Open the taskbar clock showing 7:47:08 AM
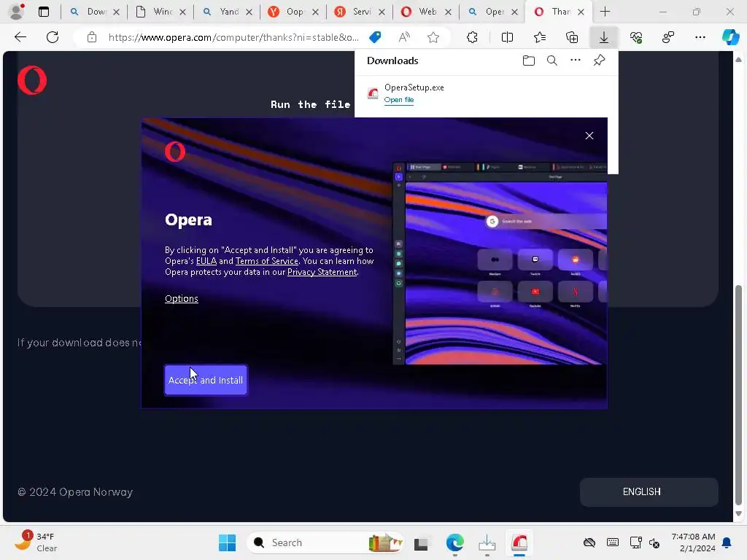 pos(693,542)
